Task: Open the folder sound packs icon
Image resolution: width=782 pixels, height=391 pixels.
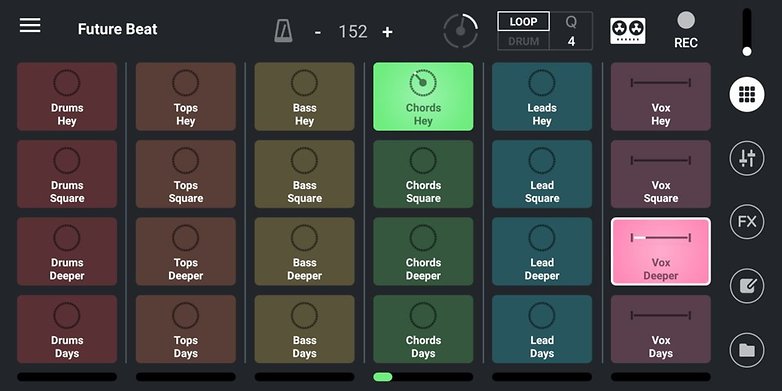Action: (x=747, y=350)
